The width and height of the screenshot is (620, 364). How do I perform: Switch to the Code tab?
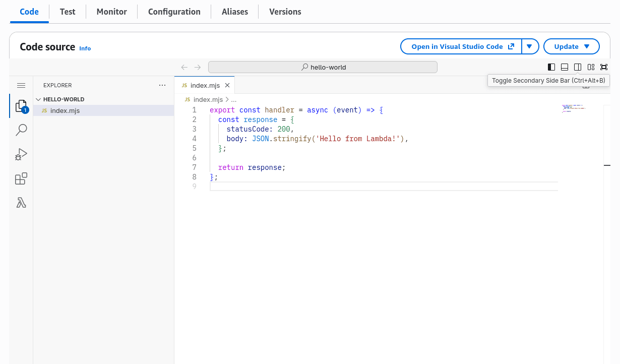pos(29,12)
